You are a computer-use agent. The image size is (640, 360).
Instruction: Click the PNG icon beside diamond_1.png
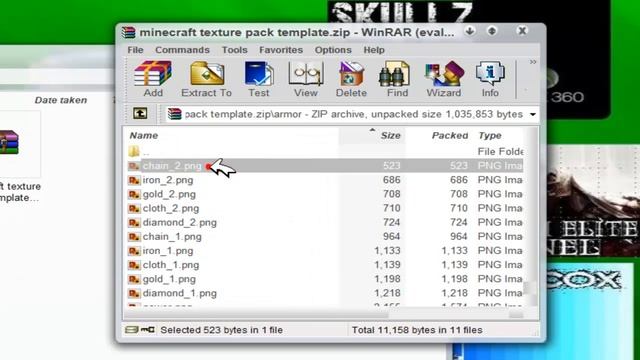pyautogui.click(x=134, y=293)
